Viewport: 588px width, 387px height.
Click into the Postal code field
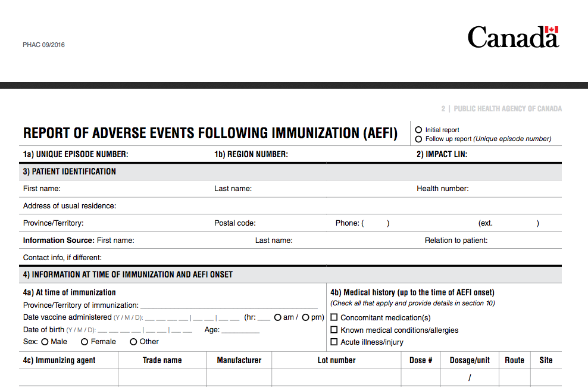292,223
